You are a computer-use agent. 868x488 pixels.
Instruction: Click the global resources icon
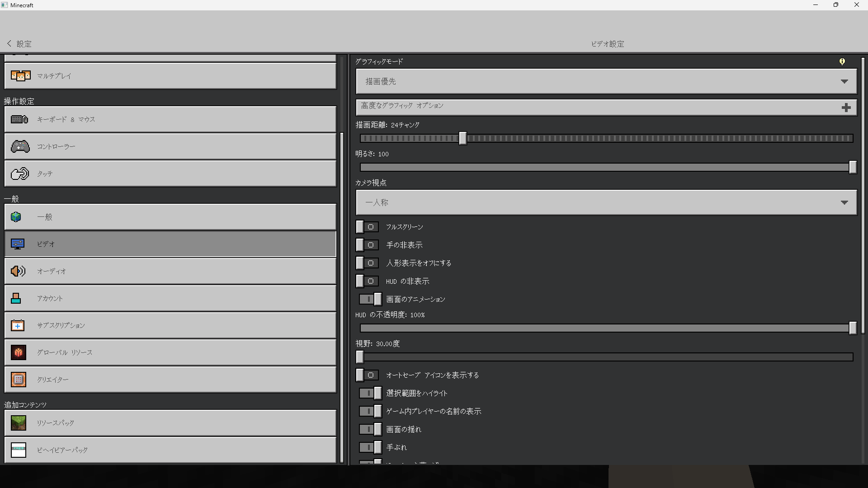pyautogui.click(x=19, y=352)
